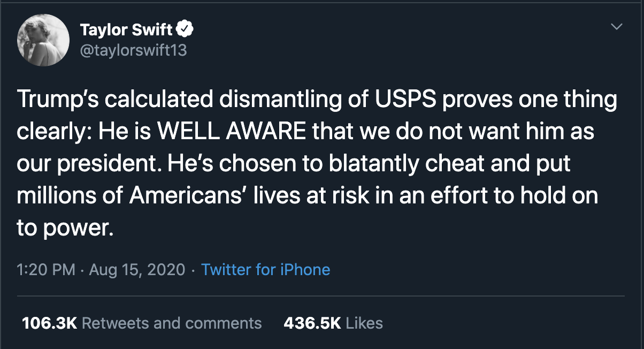
Task: Open Taylor Swift's profile picture
Action: [x=43, y=40]
